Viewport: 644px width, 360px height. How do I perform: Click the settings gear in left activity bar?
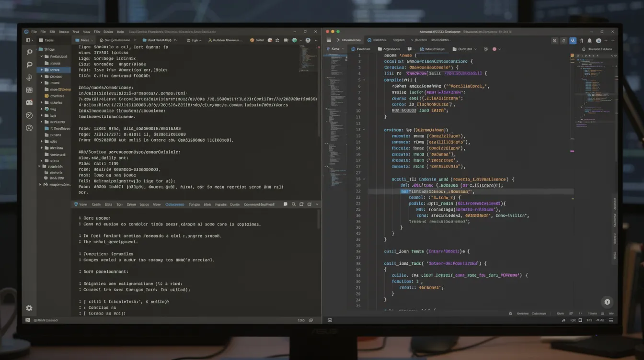pyautogui.click(x=29, y=308)
